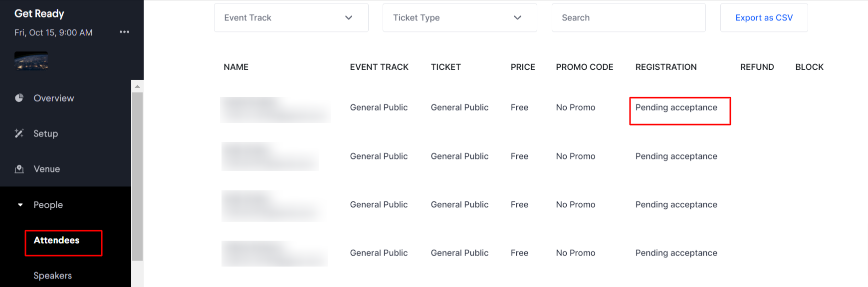Open the Event Track dropdown
Screen dimensions: 868x287
[x=291, y=17]
